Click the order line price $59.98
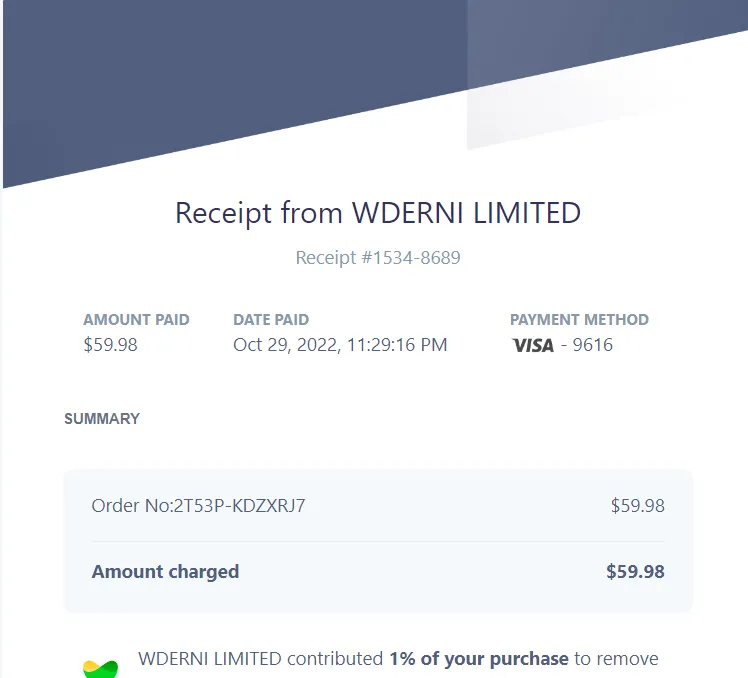The height and width of the screenshot is (678, 748). pyautogui.click(x=638, y=506)
